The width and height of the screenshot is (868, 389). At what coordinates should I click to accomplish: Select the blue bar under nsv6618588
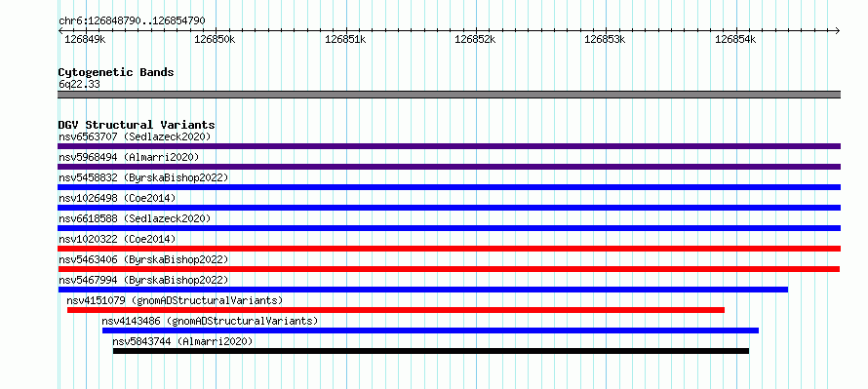click(x=449, y=228)
